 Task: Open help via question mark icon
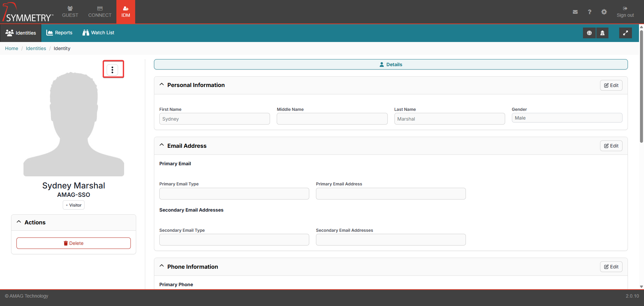tap(589, 12)
